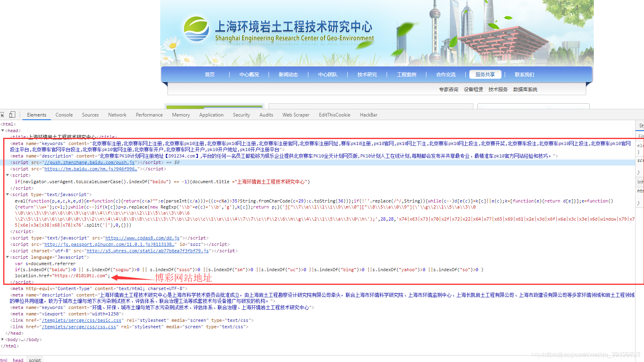Open the push.zhanzhang.baidu.com push.js link
This screenshot has width=644, height=362.
90,162
